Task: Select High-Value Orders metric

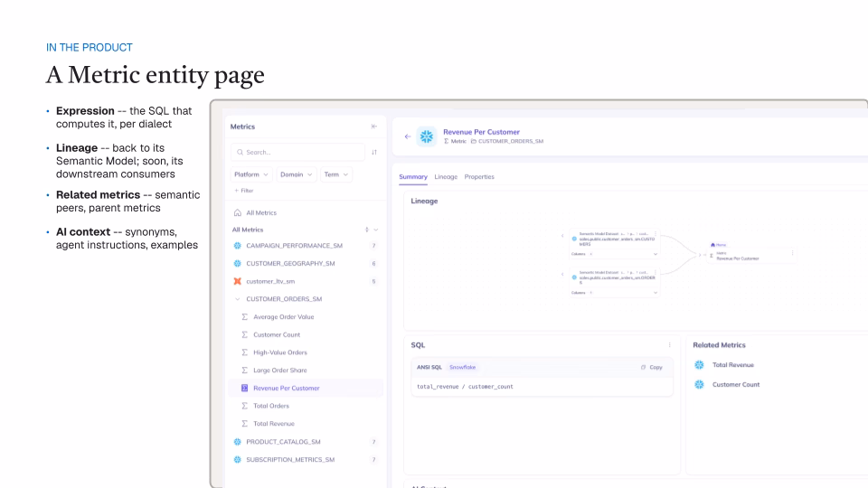Action: (280, 352)
